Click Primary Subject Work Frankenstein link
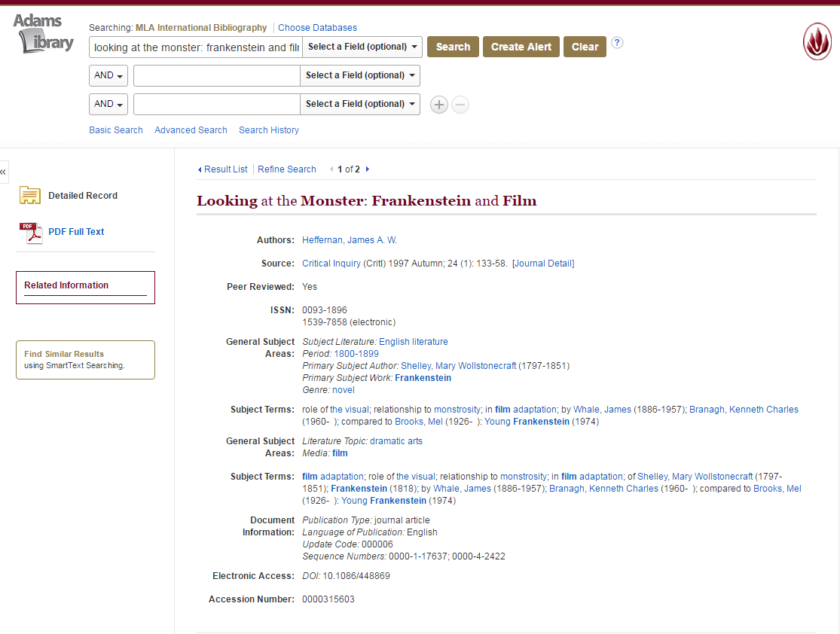Screen dimensions: 840x634 [x=423, y=378]
